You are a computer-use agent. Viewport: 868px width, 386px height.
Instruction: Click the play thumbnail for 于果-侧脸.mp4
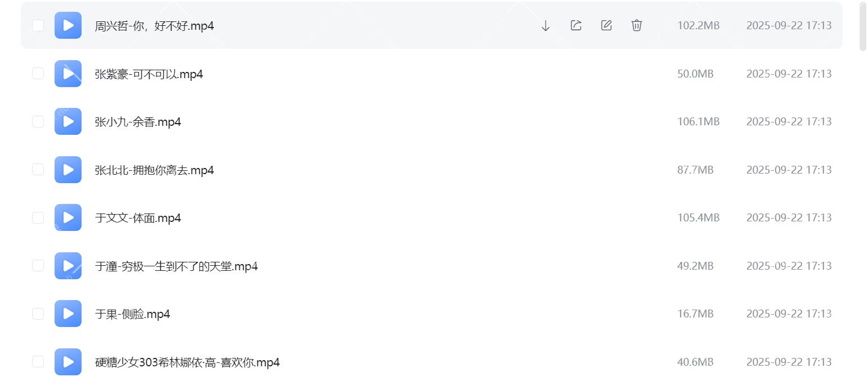point(68,314)
